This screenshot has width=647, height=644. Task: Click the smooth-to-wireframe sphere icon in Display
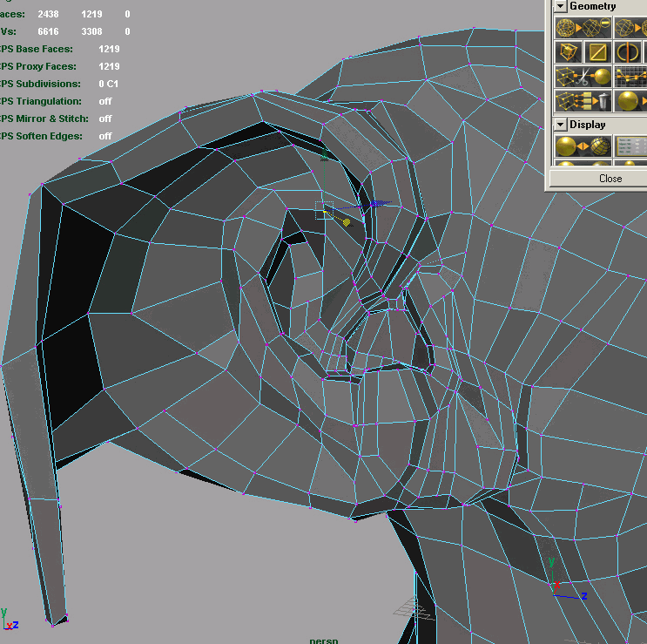[583, 146]
